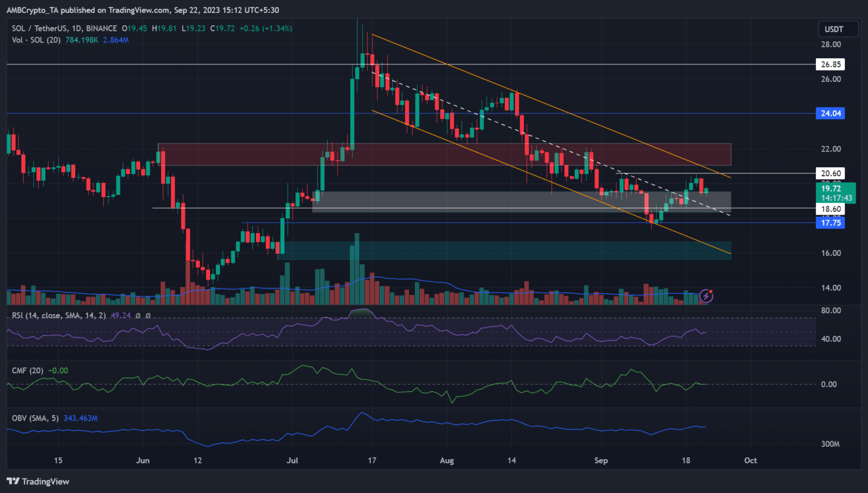Click the blue 17.75 price level label
The width and height of the screenshot is (868, 493).
[830, 223]
